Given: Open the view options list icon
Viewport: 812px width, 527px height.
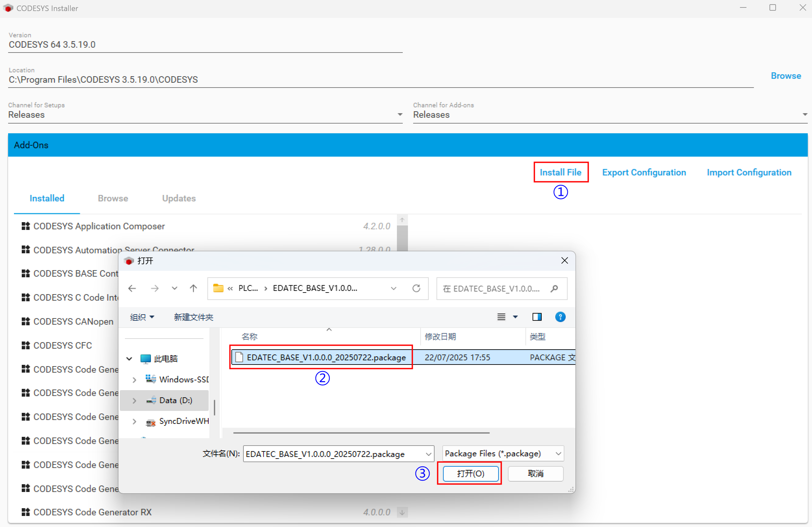Looking at the screenshot, I should point(501,317).
